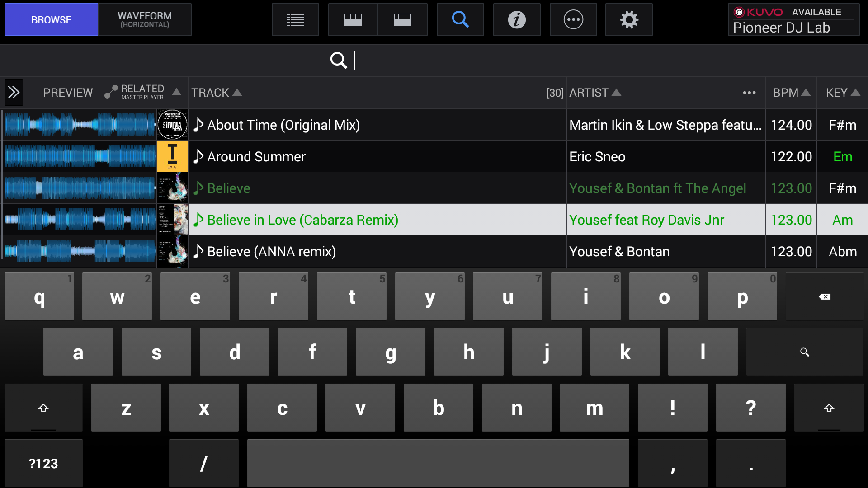The width and height of the screenshot is (868, 488).
Task: Toggle the left shift key
Action: pyautogui.click(x=43, y=408)
